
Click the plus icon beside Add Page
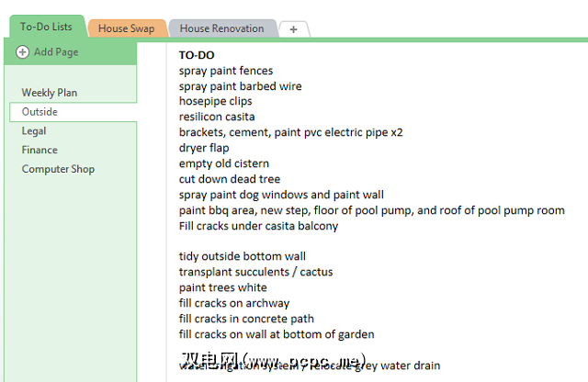coord(23,52)
